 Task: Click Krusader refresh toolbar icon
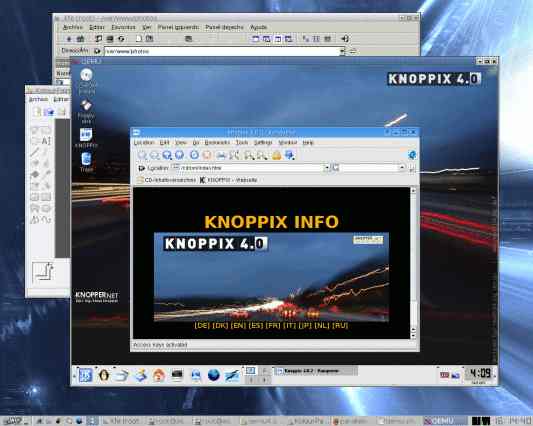click(x=121, y=39)
